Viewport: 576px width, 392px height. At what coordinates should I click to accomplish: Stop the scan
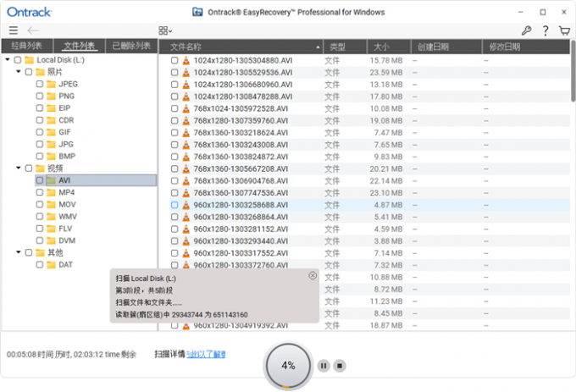click(x=340, y=366)
